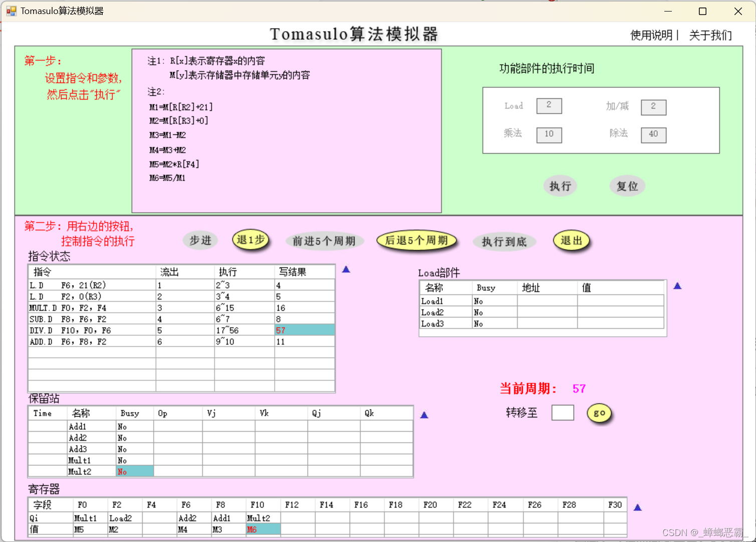756x542 pixels.
Task: Click the 写结果 column header
Action: point(305,272)
